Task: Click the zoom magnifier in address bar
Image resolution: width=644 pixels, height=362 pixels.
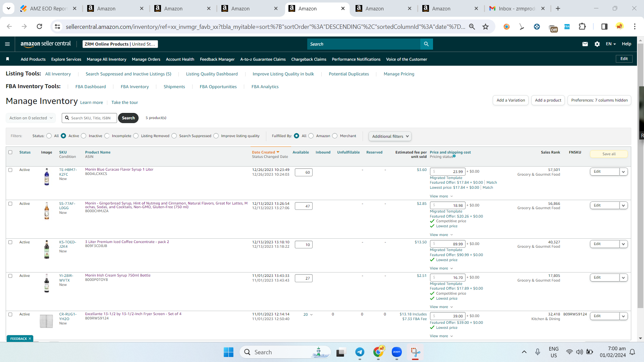Action: click(472, 26)
